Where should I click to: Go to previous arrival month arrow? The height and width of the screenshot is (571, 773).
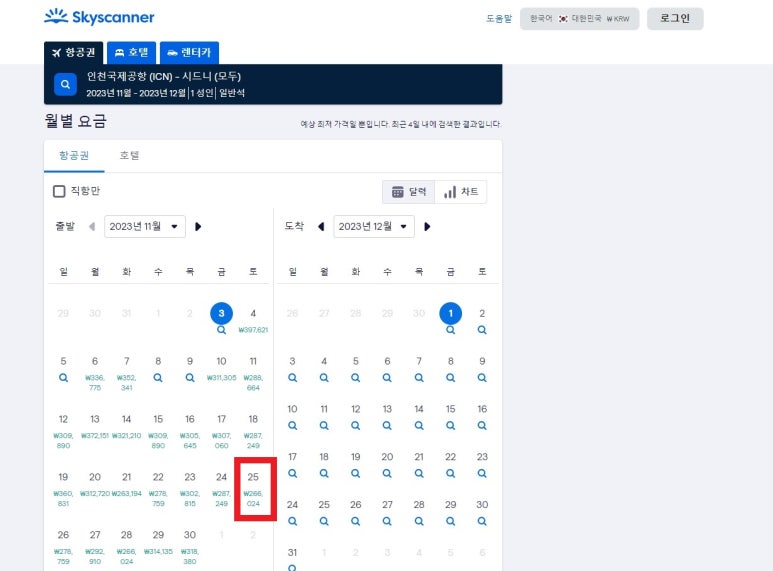coord(321,226)
